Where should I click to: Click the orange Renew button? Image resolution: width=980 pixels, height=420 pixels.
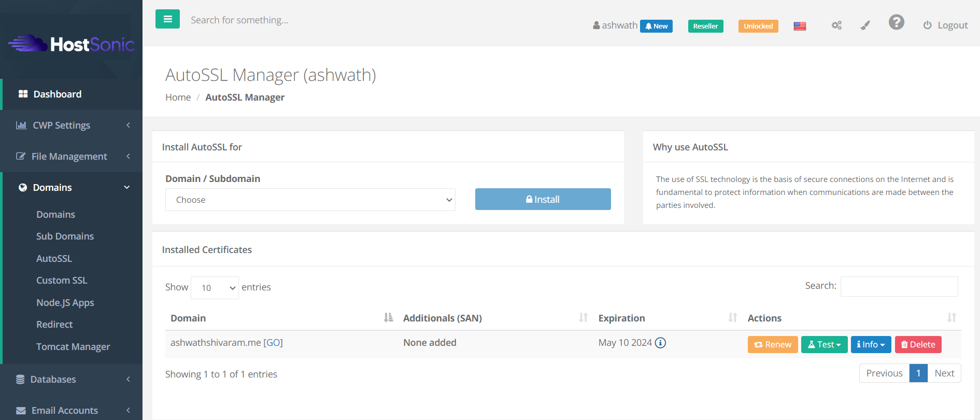click(772, 344)
